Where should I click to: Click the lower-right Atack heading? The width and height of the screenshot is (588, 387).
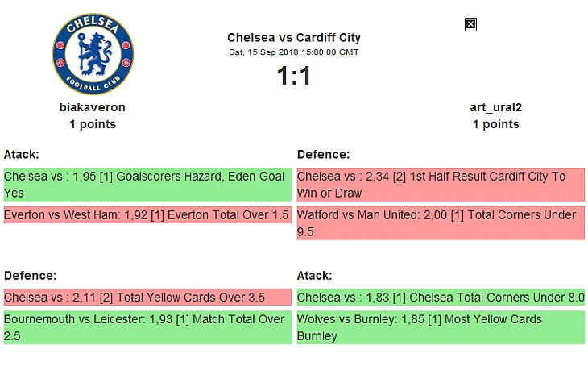pos(314,276)
